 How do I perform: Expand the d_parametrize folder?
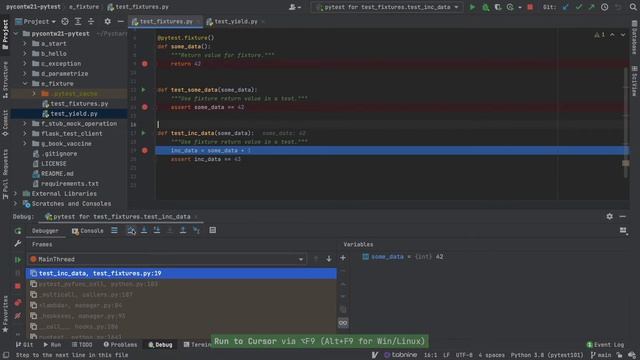[x=25, y=73]
